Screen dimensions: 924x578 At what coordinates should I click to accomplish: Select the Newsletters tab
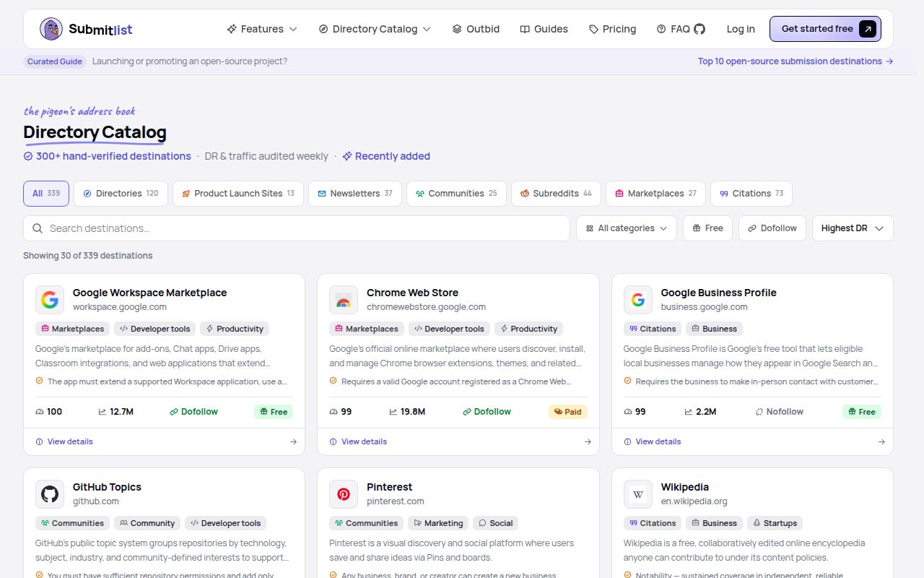click(x=355, y=194)
